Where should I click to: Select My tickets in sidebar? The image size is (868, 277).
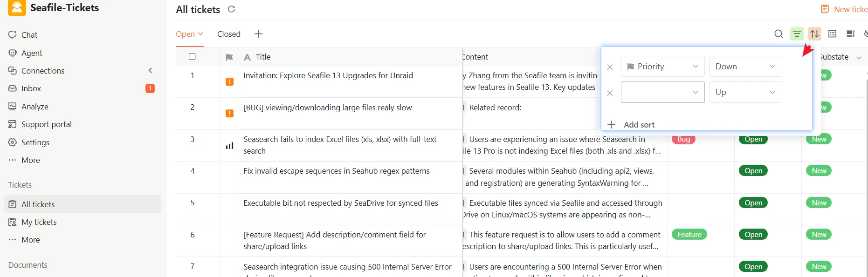coord(39,222)
